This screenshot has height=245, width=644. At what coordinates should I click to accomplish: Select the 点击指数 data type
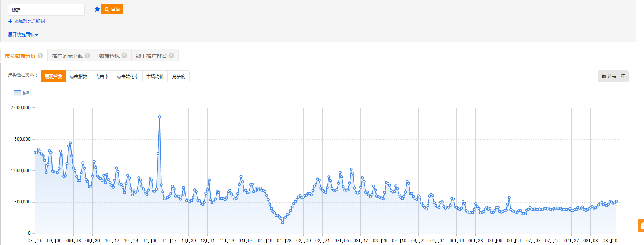[78, 76]
